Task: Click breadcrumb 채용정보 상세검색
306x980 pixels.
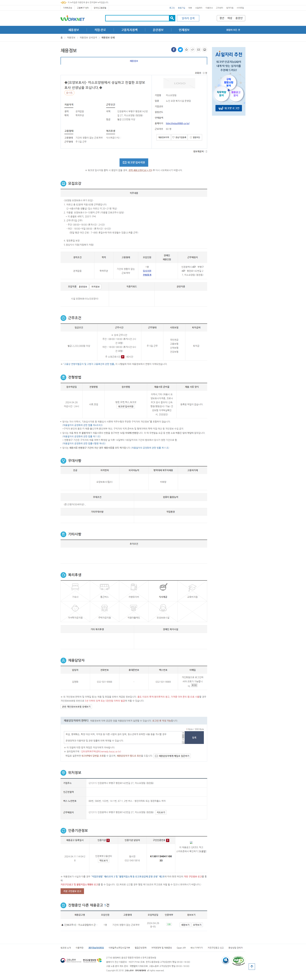Action: [88, 38]
